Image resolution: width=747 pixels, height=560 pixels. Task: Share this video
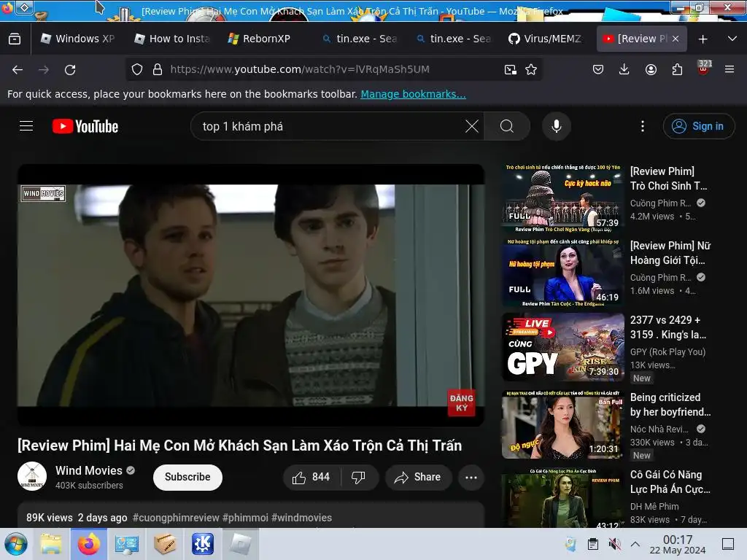click(x=418, y=477)
